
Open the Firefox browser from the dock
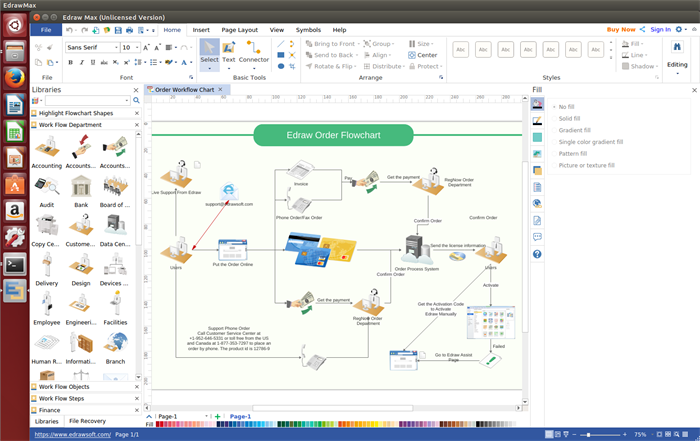point(14,78)
